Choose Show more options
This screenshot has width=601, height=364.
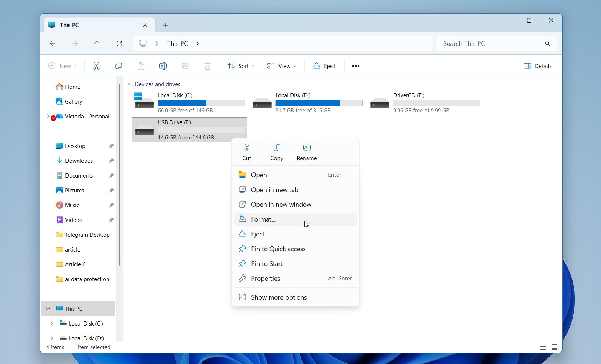tap(296, 297)
